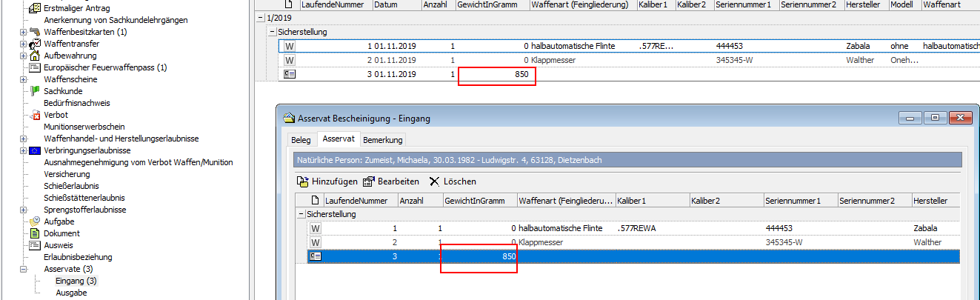
Task: Click the green Sachkunde flag icon
Action: click(x=35, y=90)
